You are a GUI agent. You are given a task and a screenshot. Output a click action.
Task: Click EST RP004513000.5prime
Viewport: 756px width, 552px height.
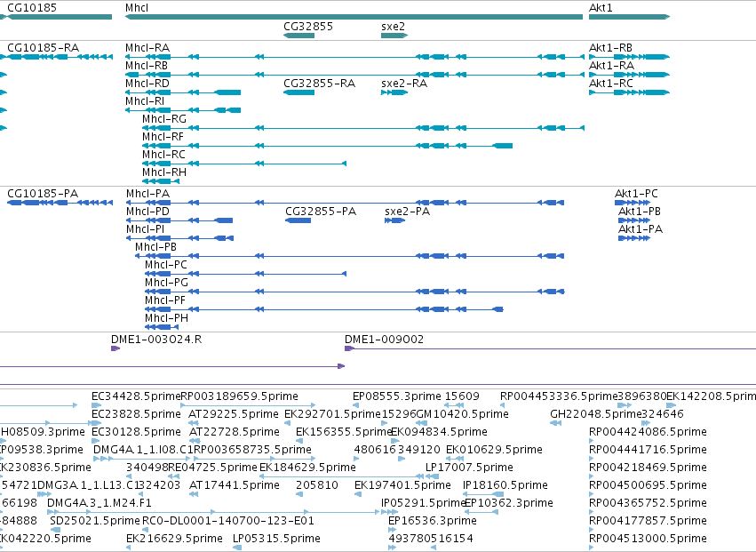593,548
